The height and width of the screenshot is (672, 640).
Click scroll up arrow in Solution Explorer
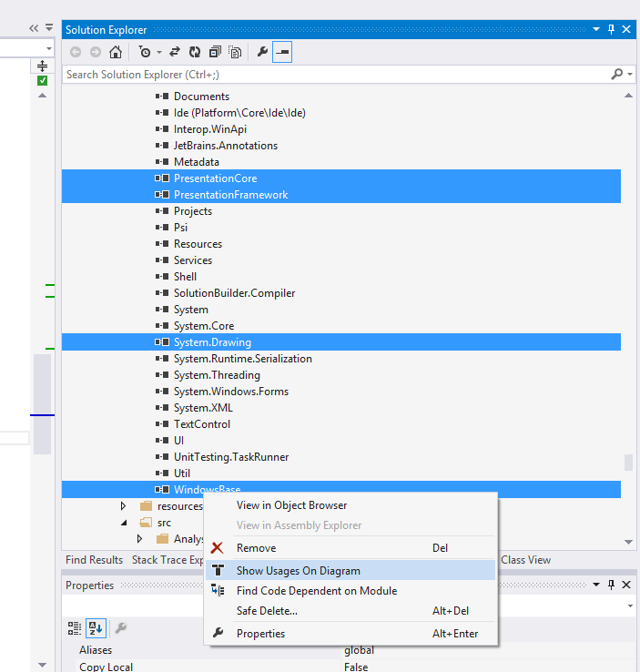click(x=628, y=96)
